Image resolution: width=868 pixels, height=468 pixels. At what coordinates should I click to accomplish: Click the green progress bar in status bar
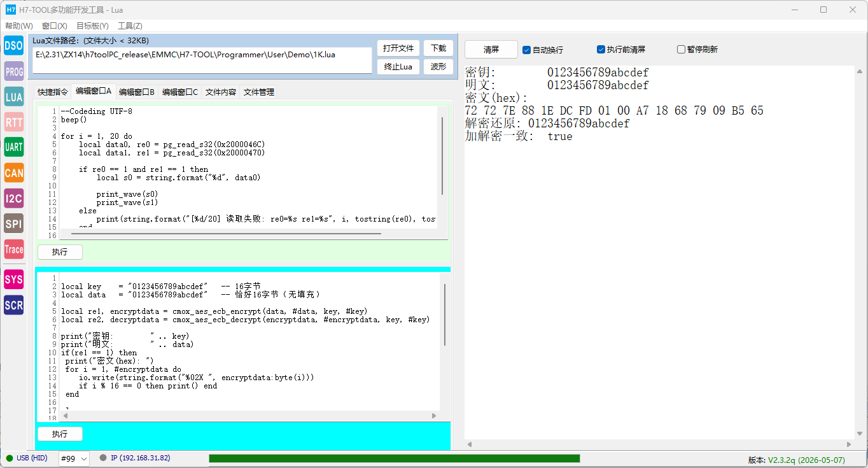(x=395, y=458)
